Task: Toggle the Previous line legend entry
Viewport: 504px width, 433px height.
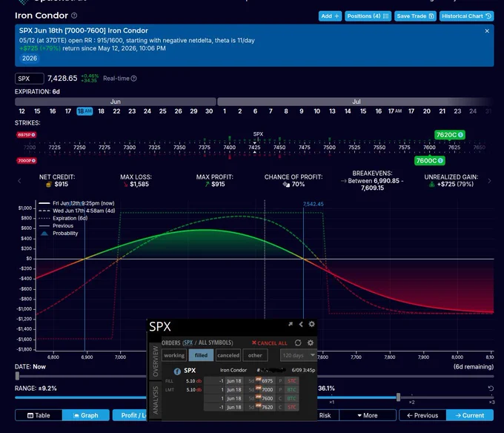Action: tap(56, 225)
